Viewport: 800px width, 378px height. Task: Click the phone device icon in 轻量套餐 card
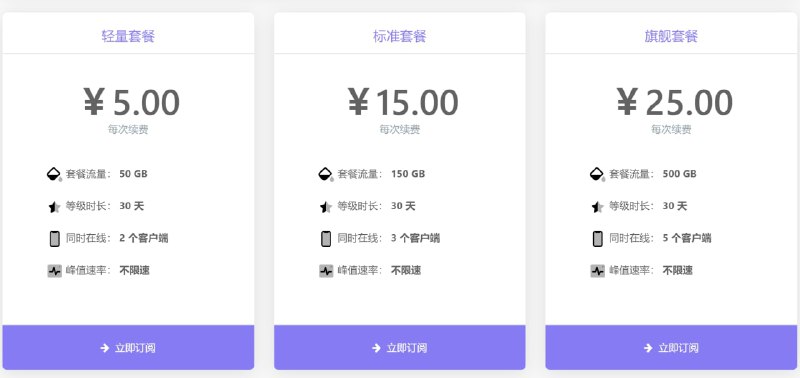tap(55, 239)
